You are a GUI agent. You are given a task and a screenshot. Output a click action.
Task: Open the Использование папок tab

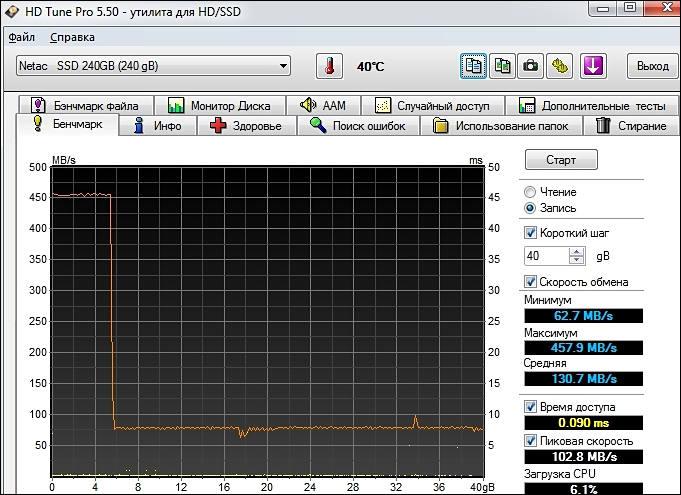tap(501, 126)
